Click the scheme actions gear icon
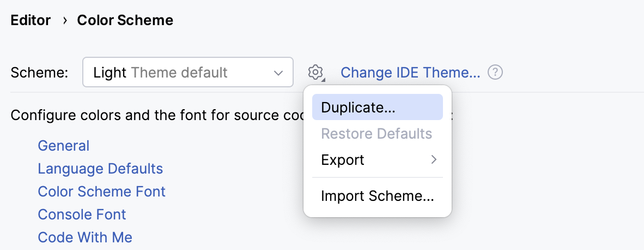This screenshot has width=644, height=250. [x=315, y=72]
